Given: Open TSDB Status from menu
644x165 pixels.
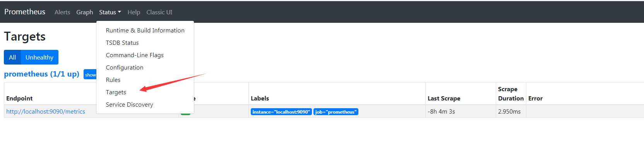Looking at the screenshot, I should click(122, 43).
